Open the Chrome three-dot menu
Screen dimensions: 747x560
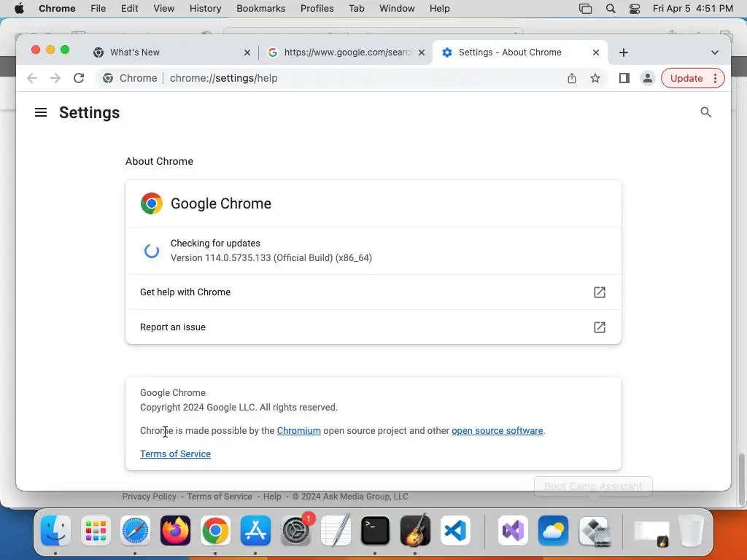(x=715, y=78)
